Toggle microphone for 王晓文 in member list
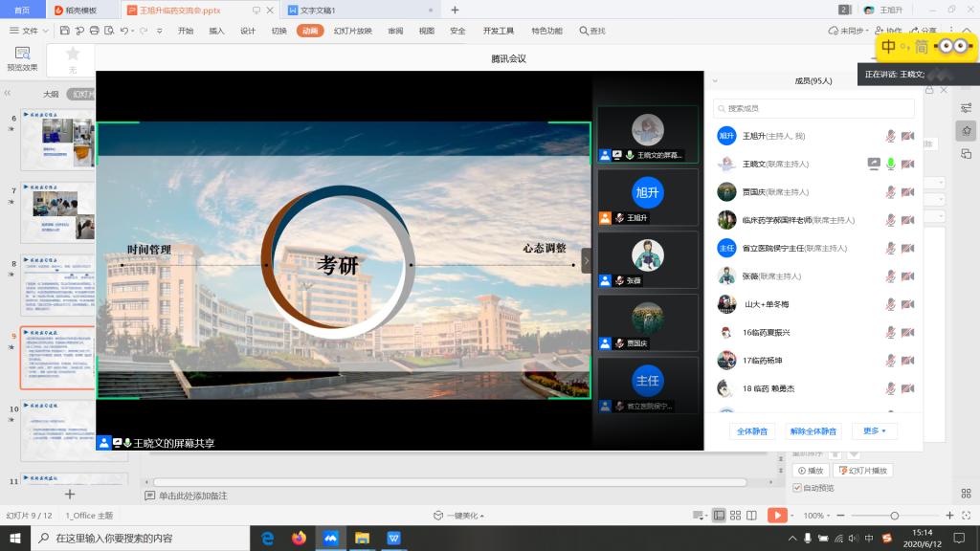Screen dimensions: 980x551 [x=890, y=165]
